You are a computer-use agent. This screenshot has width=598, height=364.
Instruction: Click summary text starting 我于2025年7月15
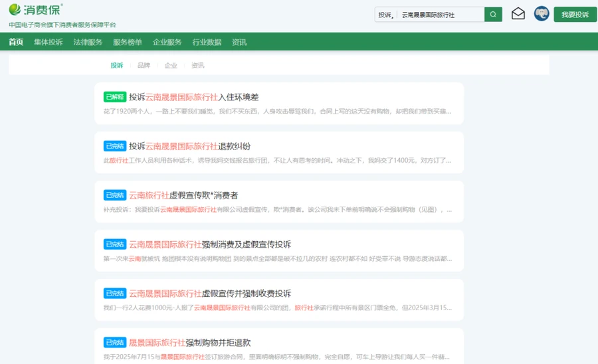click(276, 357)
